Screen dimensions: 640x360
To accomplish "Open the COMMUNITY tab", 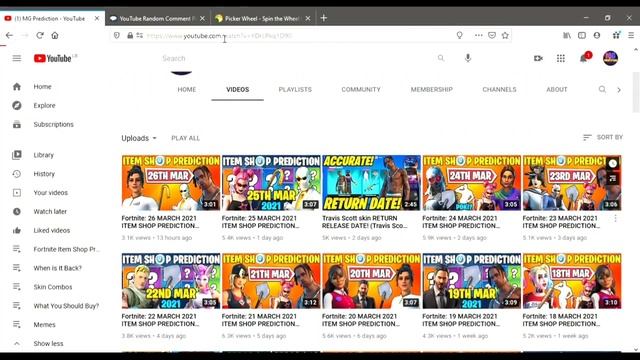I will point(361,89).
